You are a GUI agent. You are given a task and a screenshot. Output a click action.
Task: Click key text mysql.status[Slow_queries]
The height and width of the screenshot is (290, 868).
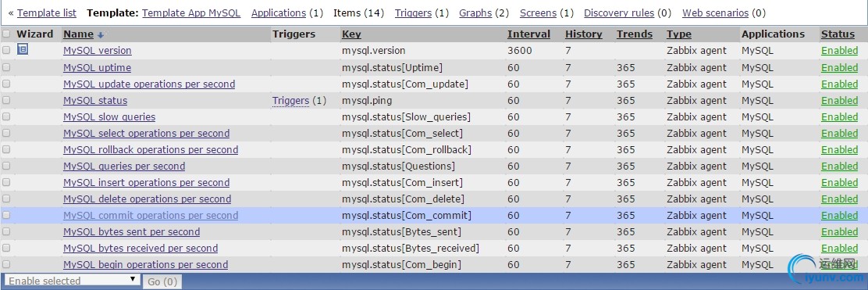[407, 117]
